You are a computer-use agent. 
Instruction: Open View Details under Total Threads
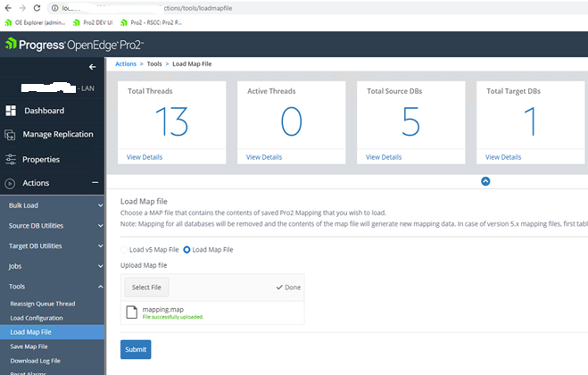[x=145, y=157]
